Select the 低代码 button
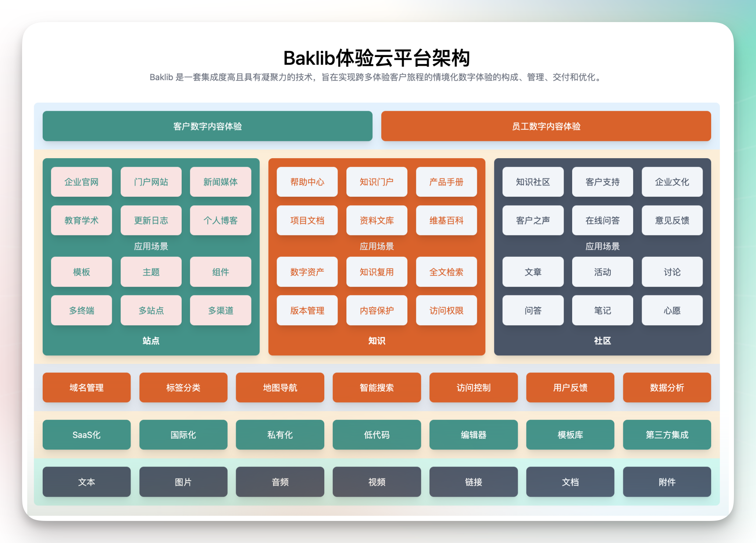This screenshot has height=543, width=756. coord(377,435)
